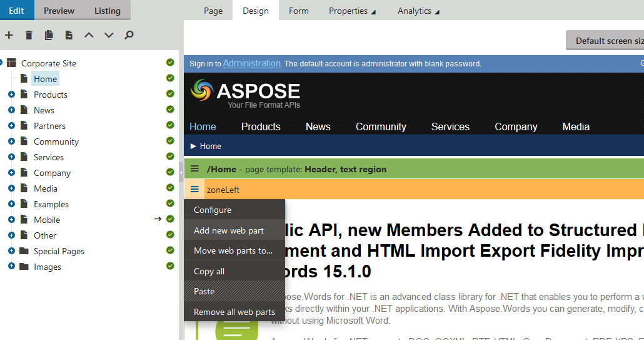Click the Default screen size button

coord(605,40)
